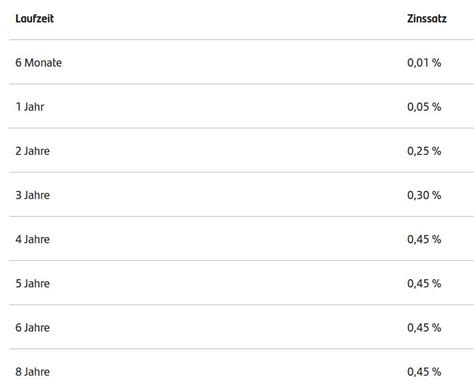The height and width of the screenshot is (392, 474).
Task: Click the Laufzeit column header
Action: click(x=34, y=18)
